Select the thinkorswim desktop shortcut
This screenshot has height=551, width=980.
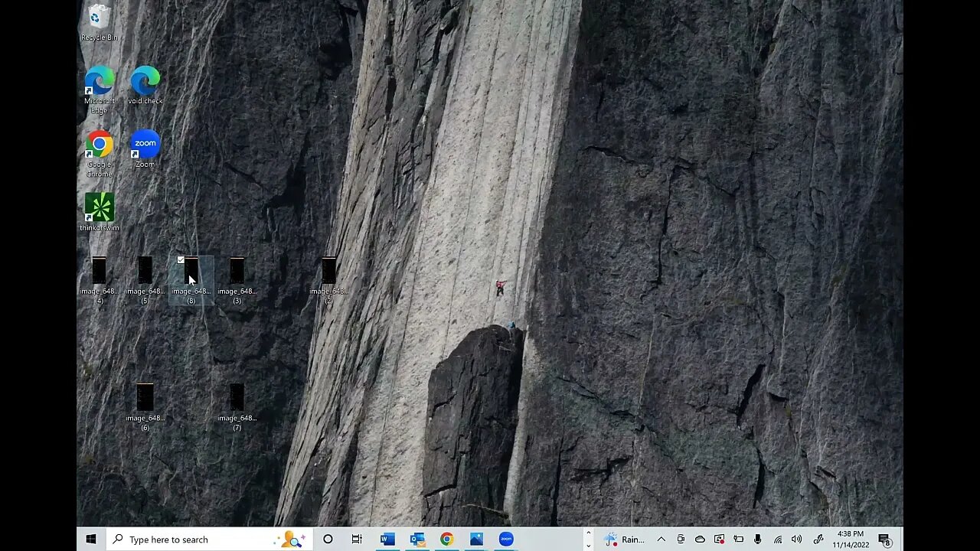pos(99,212)
